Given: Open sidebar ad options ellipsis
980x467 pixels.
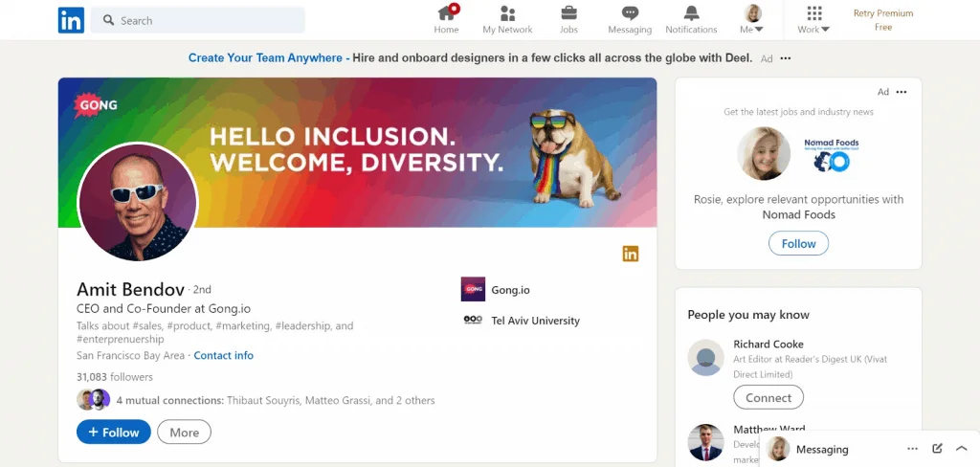Looking at the screenshot, I should 902,92.
